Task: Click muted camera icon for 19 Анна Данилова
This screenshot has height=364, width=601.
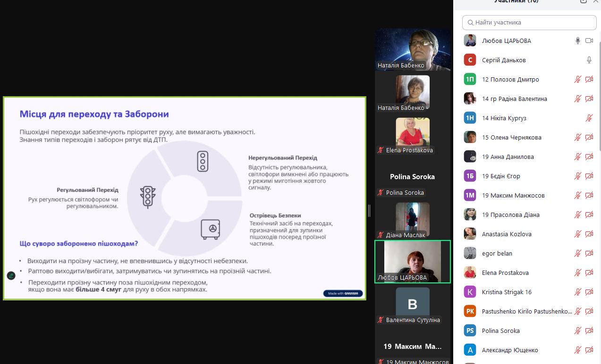Action: pyautogui.click(x=589, y=157)
